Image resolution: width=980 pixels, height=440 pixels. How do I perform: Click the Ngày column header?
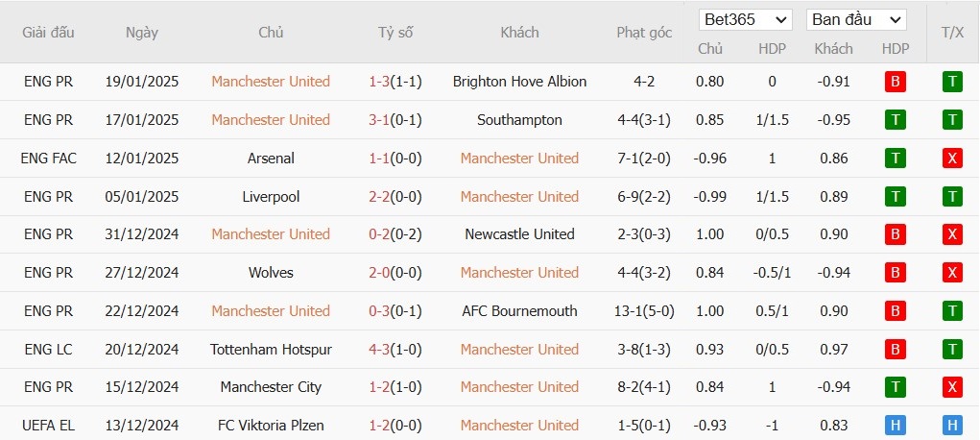[x=142, y=33]
